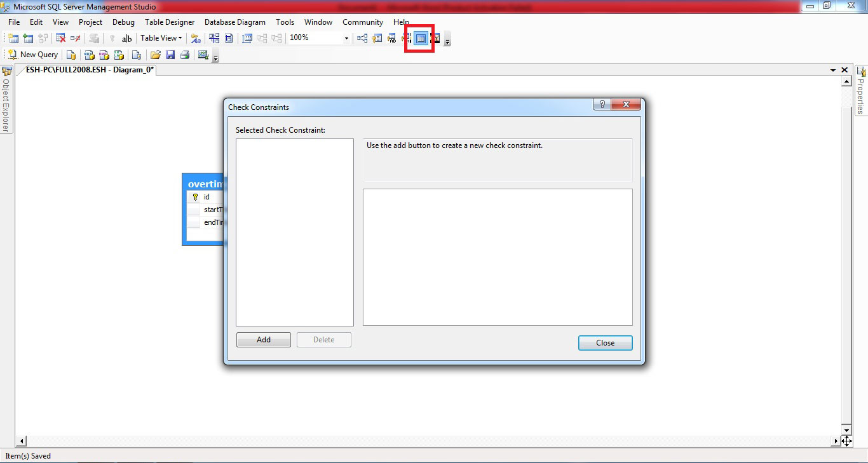
Task: Expand the 100% zoom level combo box
Action: 346,39
